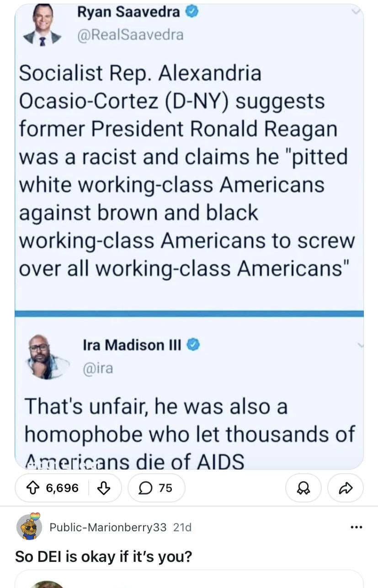Tap Public-Marionberry33's avatar
Image resolution: width=378 pixels, height=588 pixels.
pyautogui.click(x=29, y=528)
